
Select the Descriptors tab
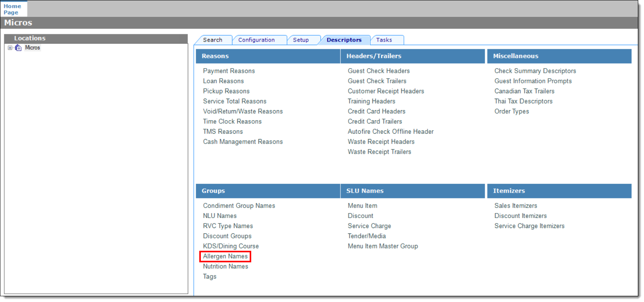pos(344,40)
